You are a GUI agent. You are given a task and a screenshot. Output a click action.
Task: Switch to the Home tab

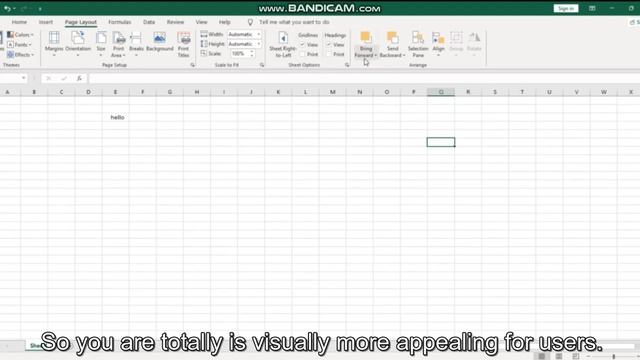(19, 22)
